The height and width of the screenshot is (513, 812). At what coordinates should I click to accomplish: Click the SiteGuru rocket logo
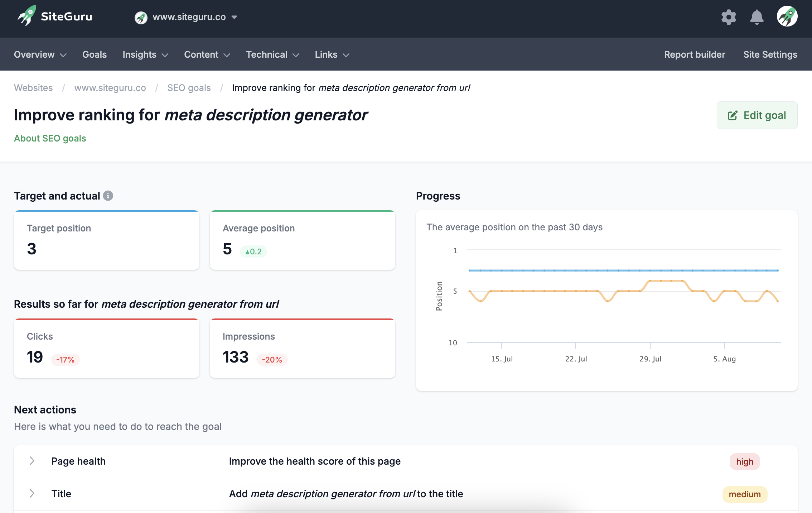point(27,16)
